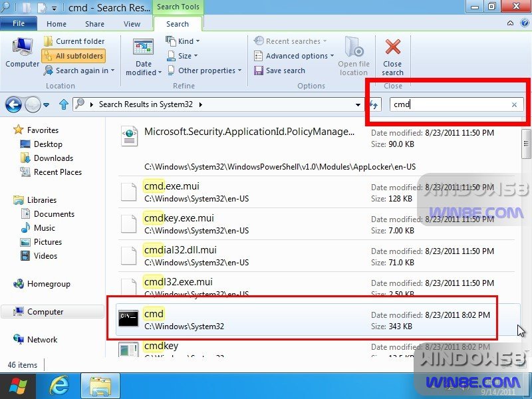Screen dimensions: 532x399
Task: Go up one level with Up arrow
Action: pyautogui.click(x=63, y=104)
